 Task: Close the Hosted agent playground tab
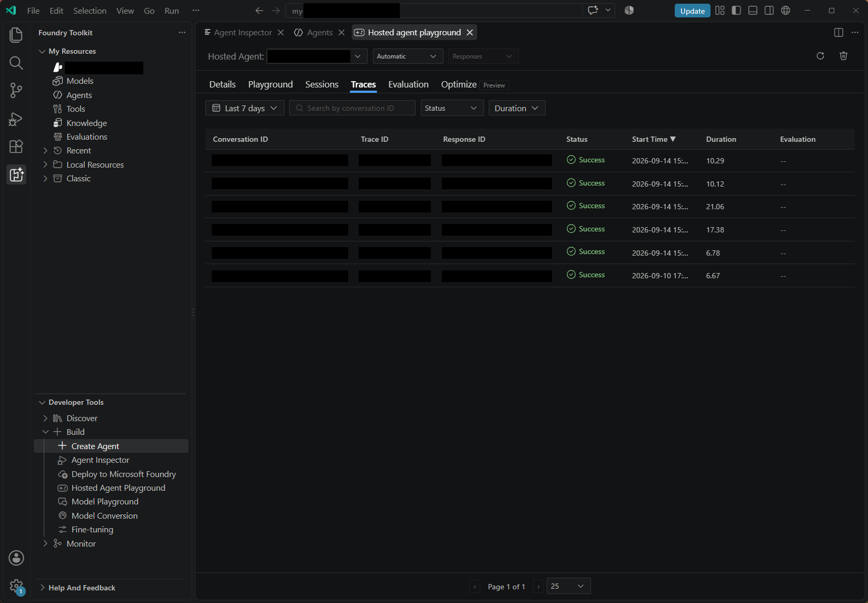[x=470, y=33]
